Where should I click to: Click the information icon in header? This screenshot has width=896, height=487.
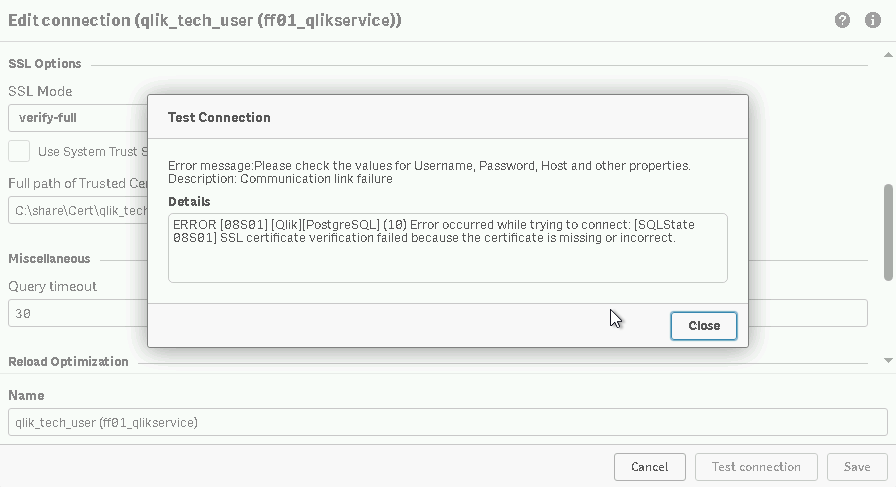coord(873,20)
